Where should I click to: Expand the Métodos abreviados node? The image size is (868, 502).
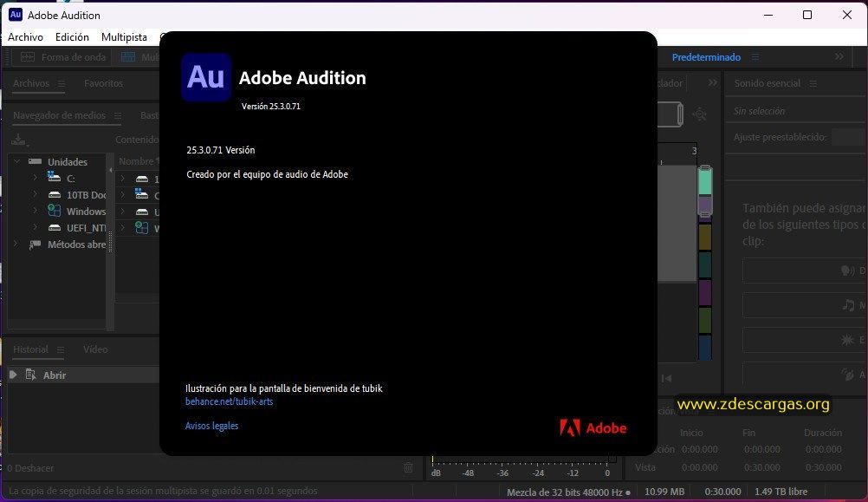(16, 244)
